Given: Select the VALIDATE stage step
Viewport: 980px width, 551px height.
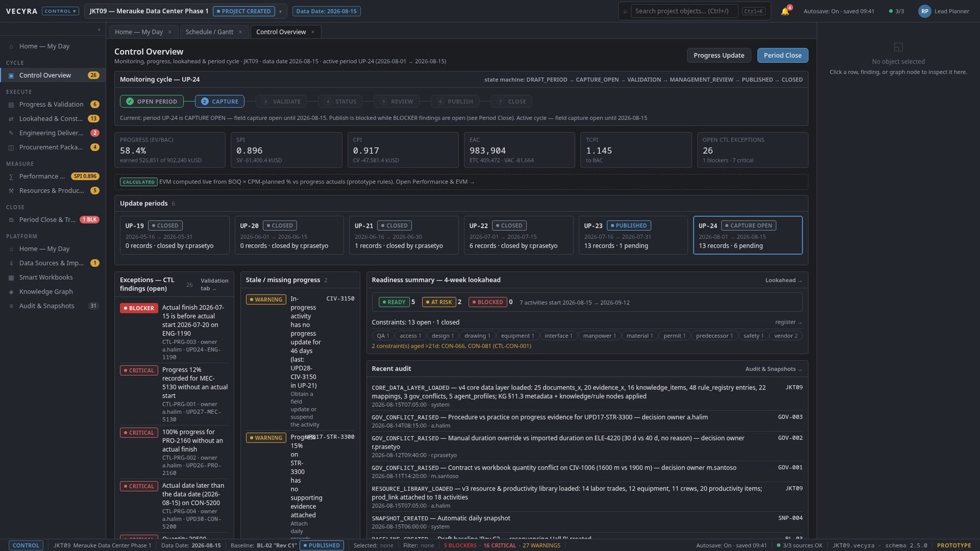Looking at the screenshot, I should (x=282, y=102).
